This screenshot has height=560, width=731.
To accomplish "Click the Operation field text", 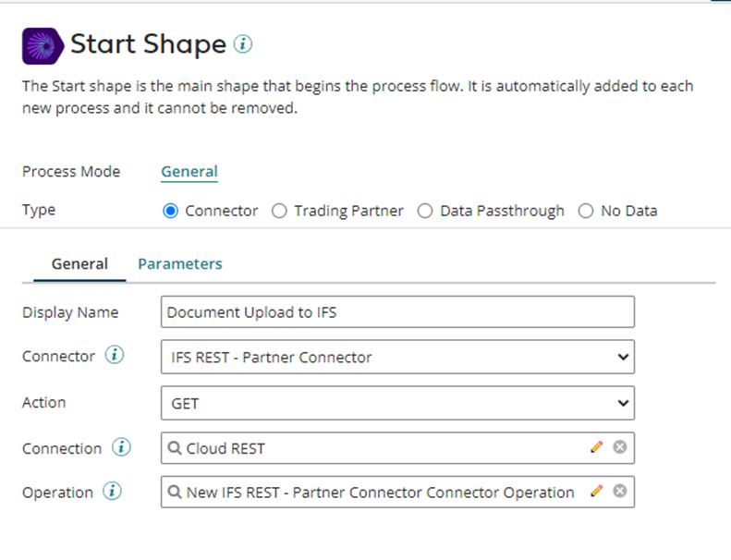I will (380, 493).
